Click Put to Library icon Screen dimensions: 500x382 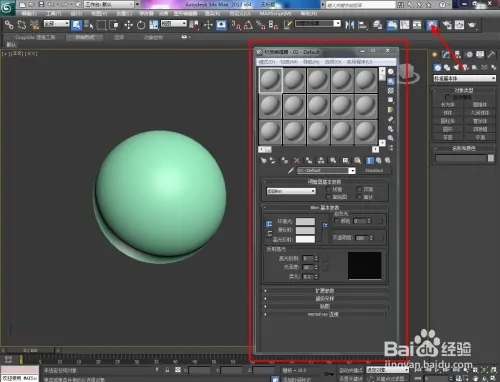333,161
